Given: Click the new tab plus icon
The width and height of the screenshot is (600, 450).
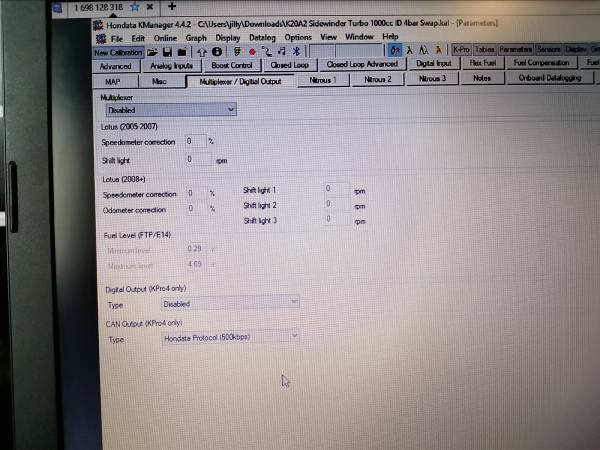Looking at the screenshot, I should pos(172,6).
